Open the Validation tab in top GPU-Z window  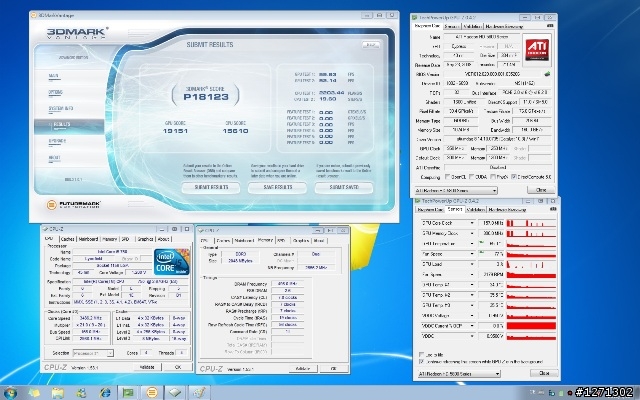pyautogui.click(x=473, y=26)
